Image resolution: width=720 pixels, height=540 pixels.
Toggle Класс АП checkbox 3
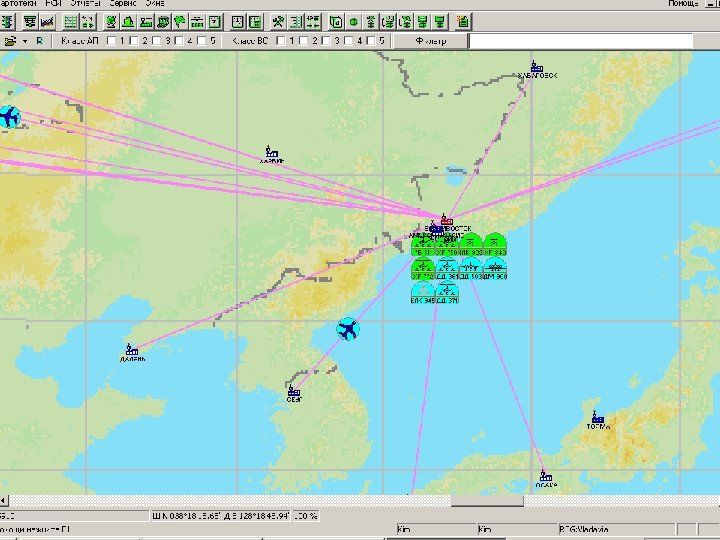point(157,41)
